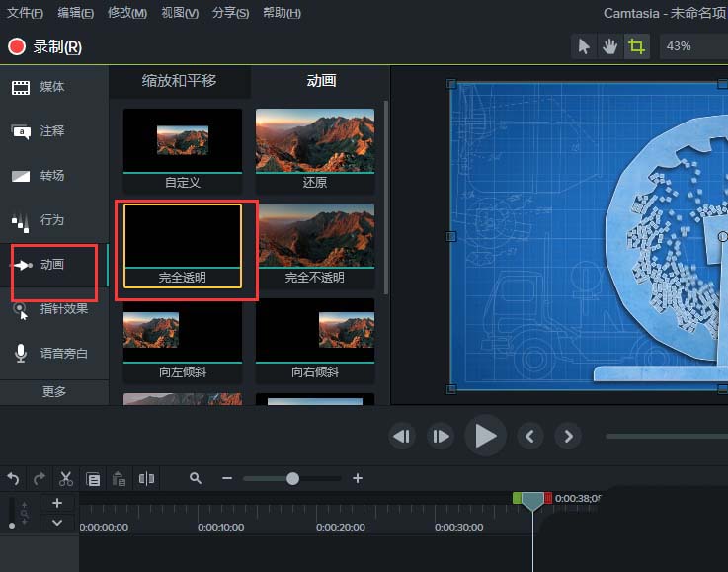The height and width of the screenshot is (572, 728).
Task: Click the undo arrow in timeline toolbar
Action: click(13, 479)
